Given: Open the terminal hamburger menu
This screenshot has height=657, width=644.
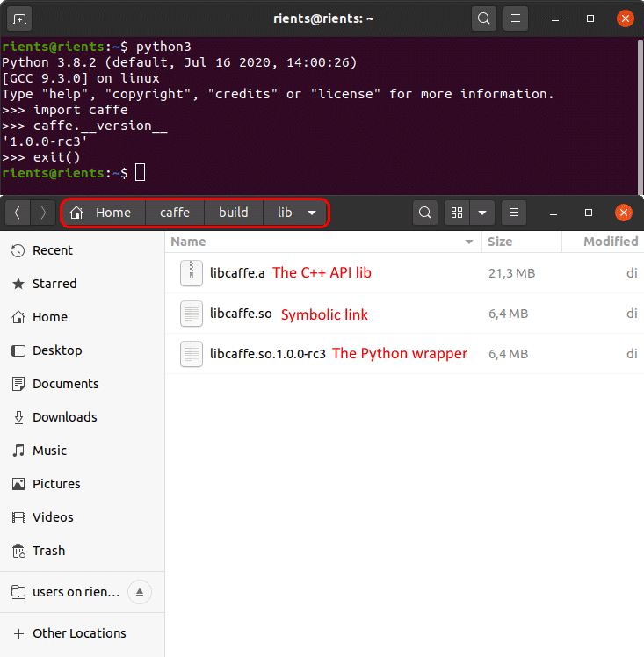Looking at the screenshot, I should pos(516,18).
